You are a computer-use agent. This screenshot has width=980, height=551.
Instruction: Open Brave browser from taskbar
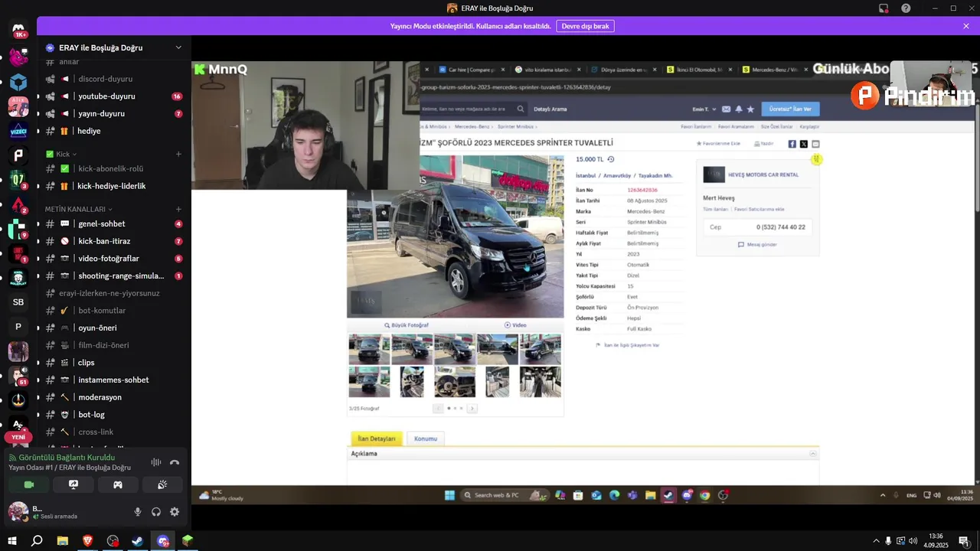(87, 541)
